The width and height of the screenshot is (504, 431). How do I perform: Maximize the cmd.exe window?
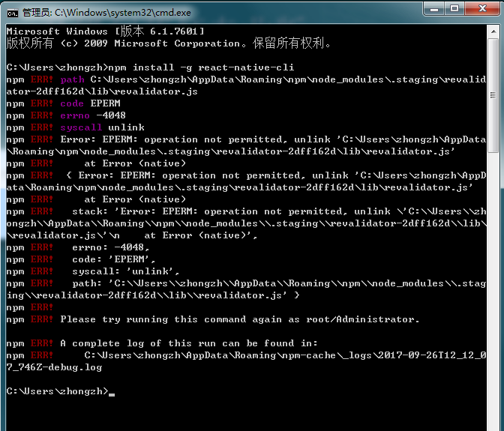[454, 9]
